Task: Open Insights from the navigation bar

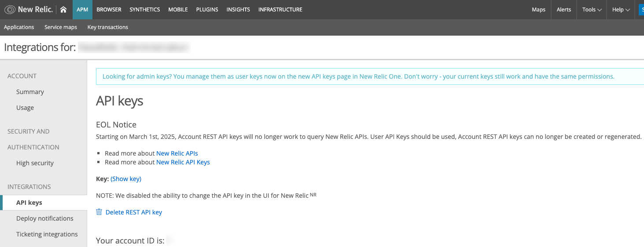Action: 238,10
